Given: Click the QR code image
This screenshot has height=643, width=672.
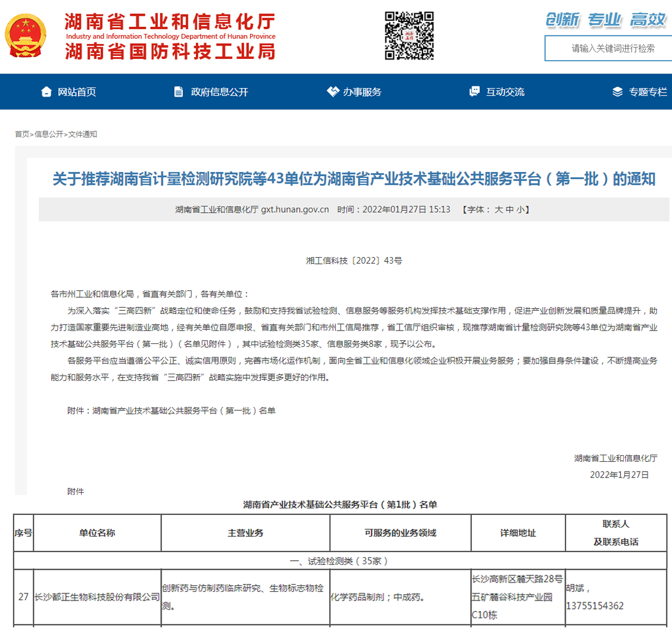Looking at the screenshot, I should point(409,36).
